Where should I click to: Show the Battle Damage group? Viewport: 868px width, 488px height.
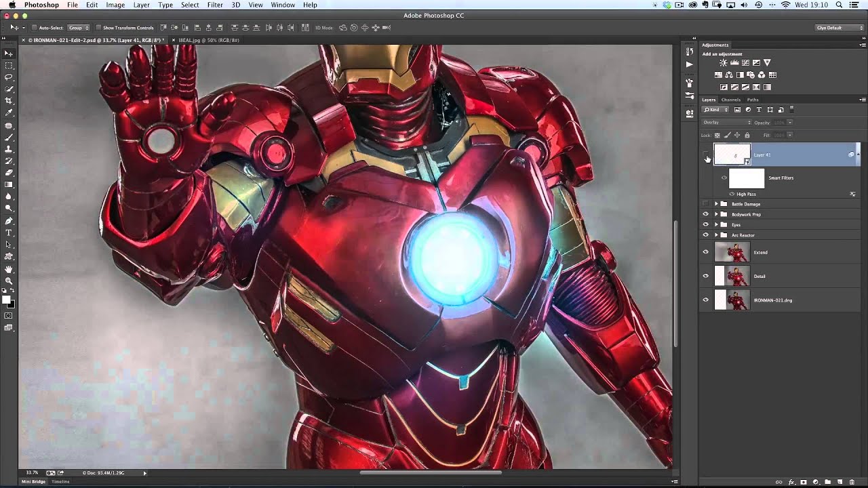coord(706,204)
